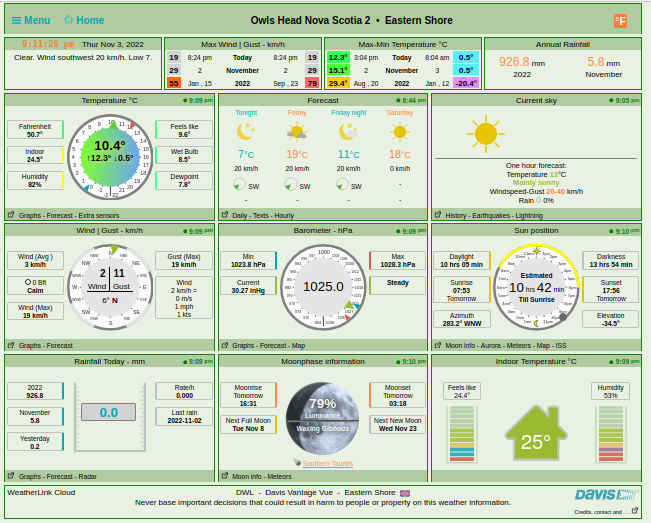Click the sun position clock dial

pyautogui.click(x=536, y=287)
